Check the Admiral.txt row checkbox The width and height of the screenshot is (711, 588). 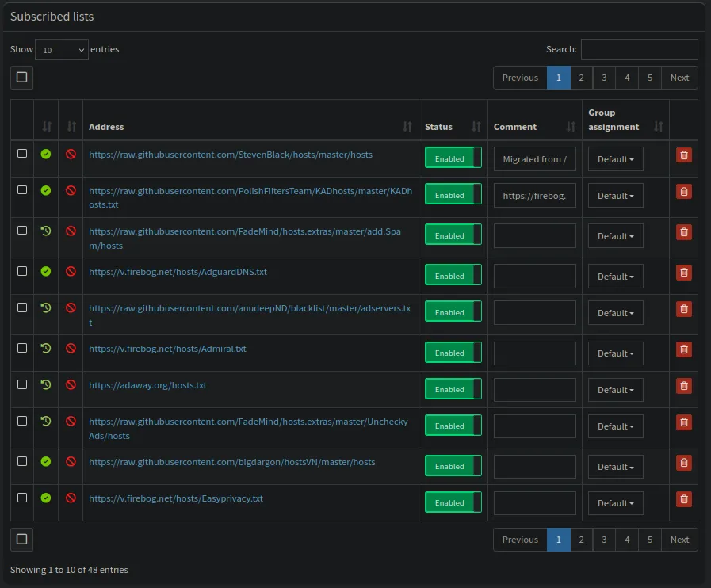pyautogui.click(x=21, y=348)
